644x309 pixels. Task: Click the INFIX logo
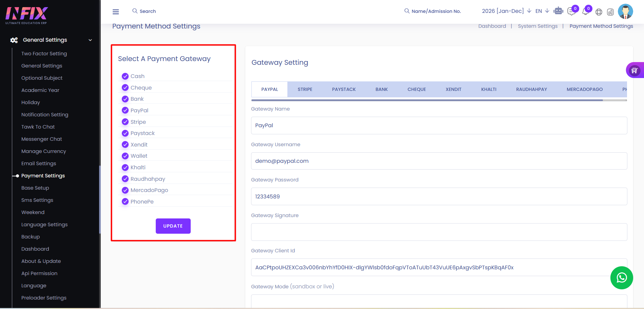coord(26,15)
